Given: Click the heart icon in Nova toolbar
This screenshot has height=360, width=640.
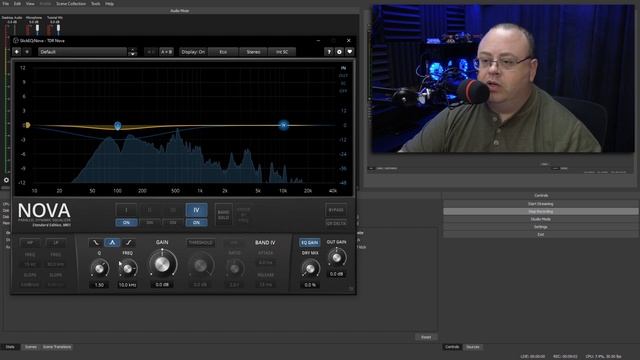Looking at the screenshot, I should [349, 52].
